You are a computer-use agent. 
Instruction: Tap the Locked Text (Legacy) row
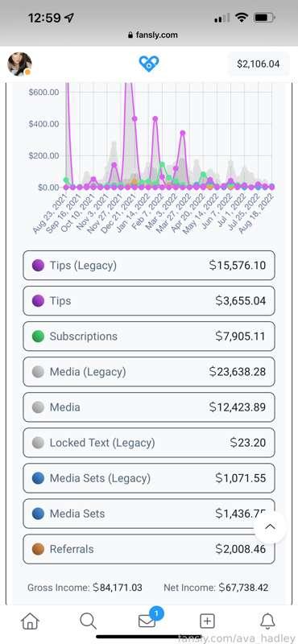point(149,443)
